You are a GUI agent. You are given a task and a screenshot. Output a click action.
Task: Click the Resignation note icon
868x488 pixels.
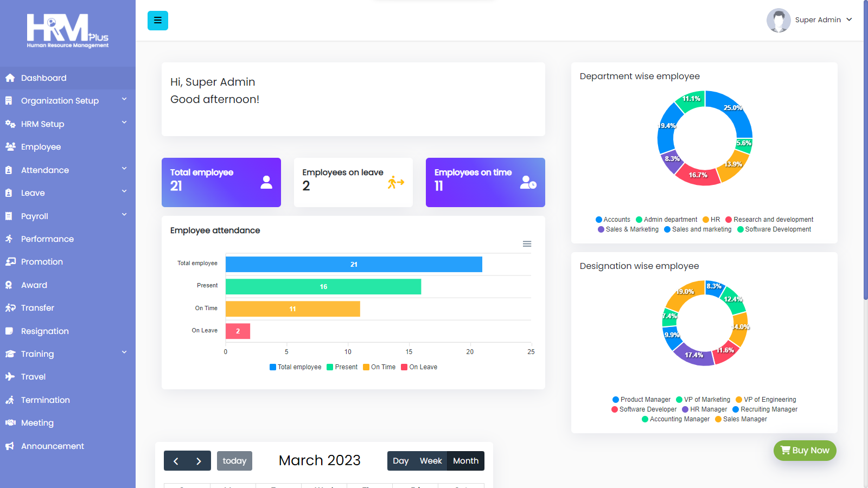tap(9, 331)
